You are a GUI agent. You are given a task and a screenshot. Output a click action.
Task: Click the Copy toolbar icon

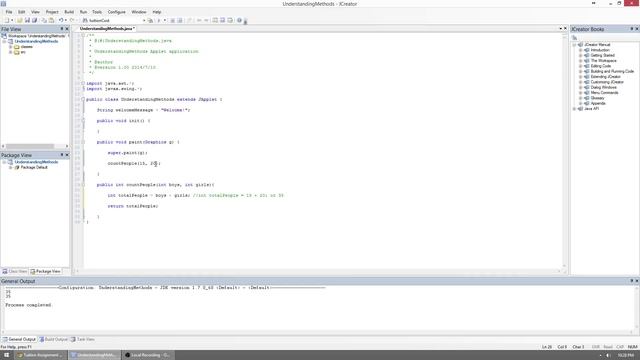click(x=44, y=20)
